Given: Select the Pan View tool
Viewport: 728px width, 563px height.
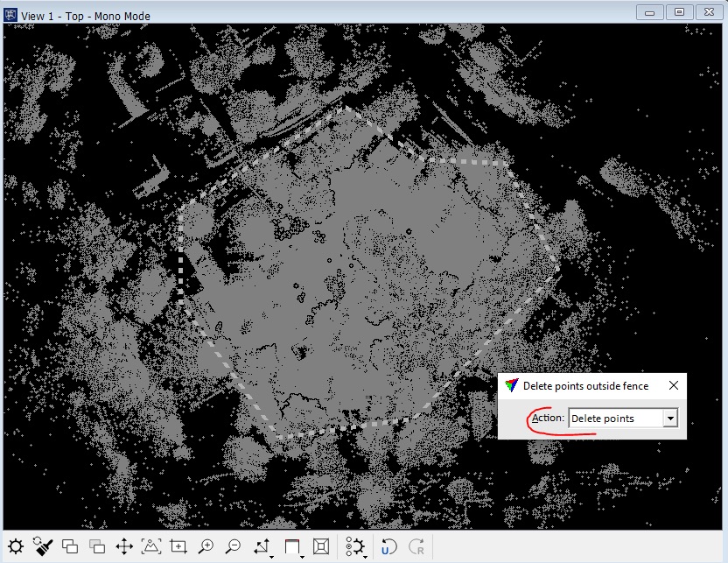Looking at the screenshot, I should click(123, 545).
